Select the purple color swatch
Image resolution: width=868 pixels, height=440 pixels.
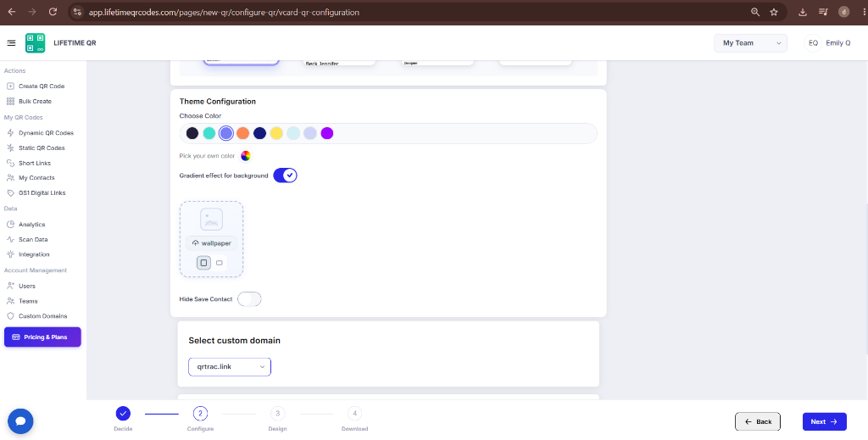click(327, 133)
